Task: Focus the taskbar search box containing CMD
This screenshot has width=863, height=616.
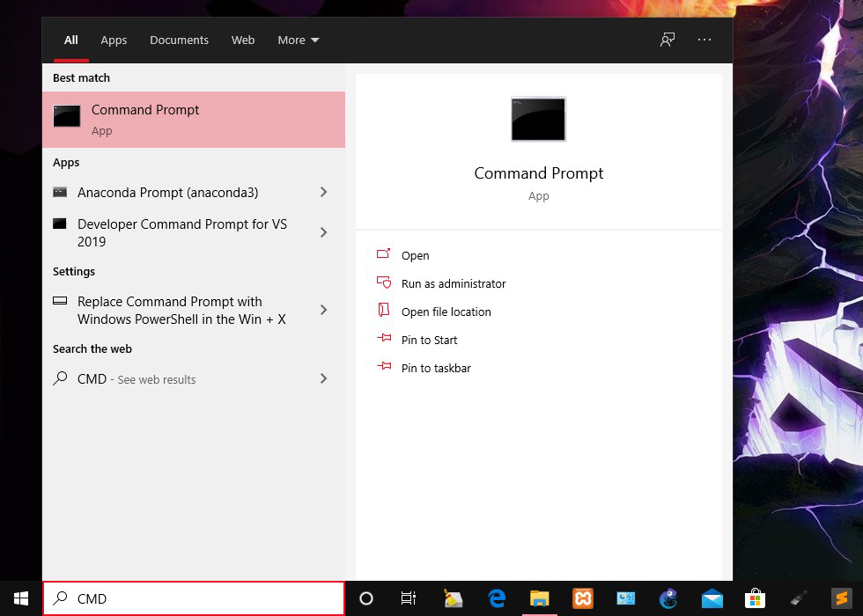Action: [194, 598]
